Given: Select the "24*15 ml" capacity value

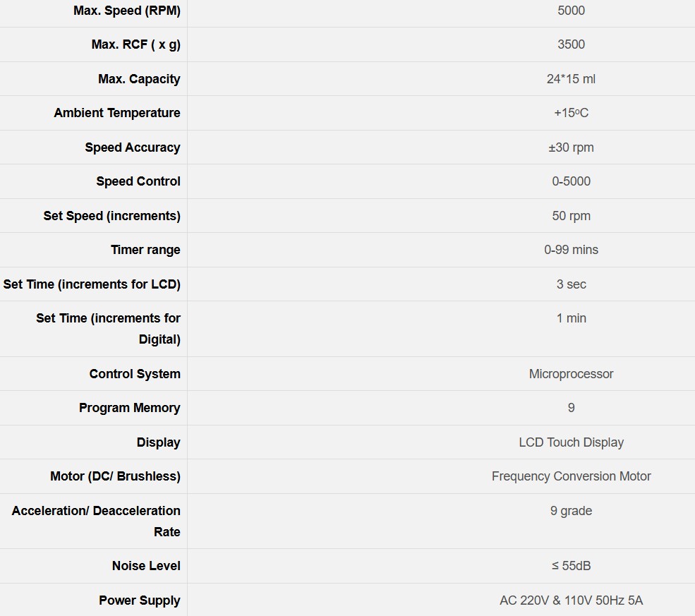Looking at the screenshot, I should coord(571,79).
